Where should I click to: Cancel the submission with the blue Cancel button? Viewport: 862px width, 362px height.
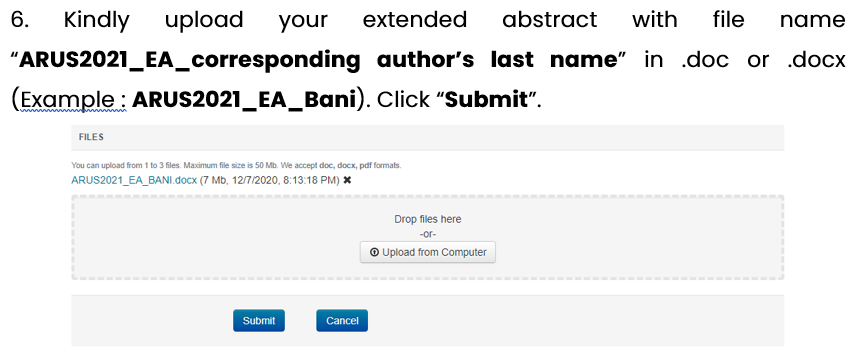pos(342,321)
